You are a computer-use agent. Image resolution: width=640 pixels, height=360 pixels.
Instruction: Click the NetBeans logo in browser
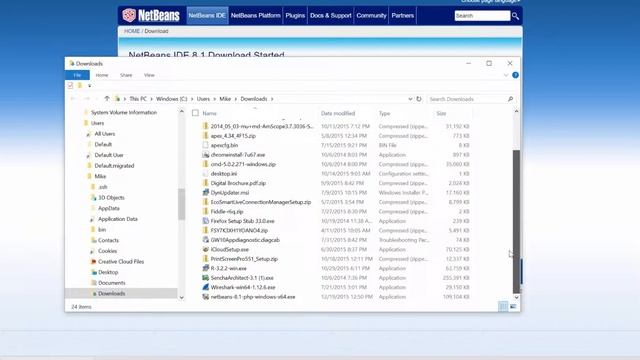click(x=151, y=16)
